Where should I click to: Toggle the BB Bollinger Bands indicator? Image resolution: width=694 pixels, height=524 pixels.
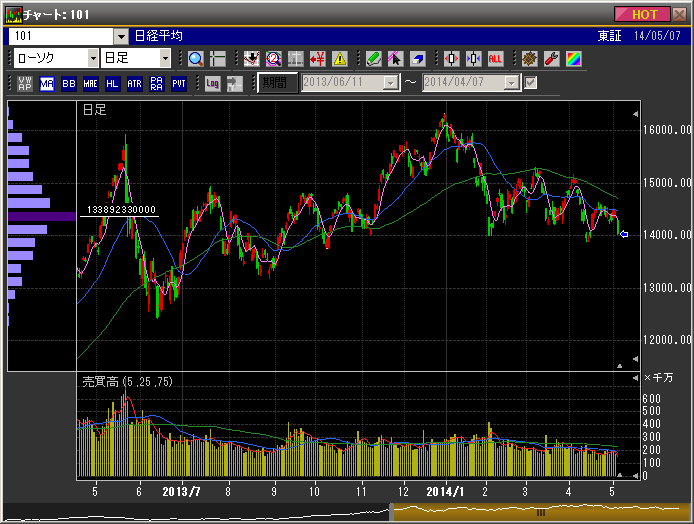[69, 83]
